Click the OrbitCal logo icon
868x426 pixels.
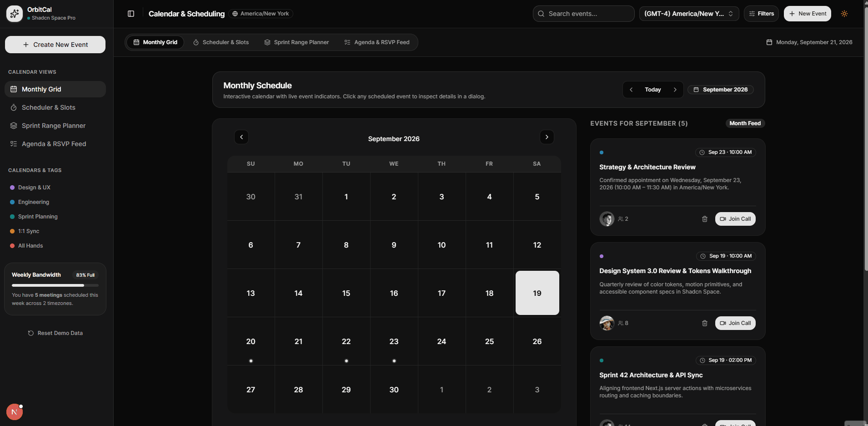point(15,14)
